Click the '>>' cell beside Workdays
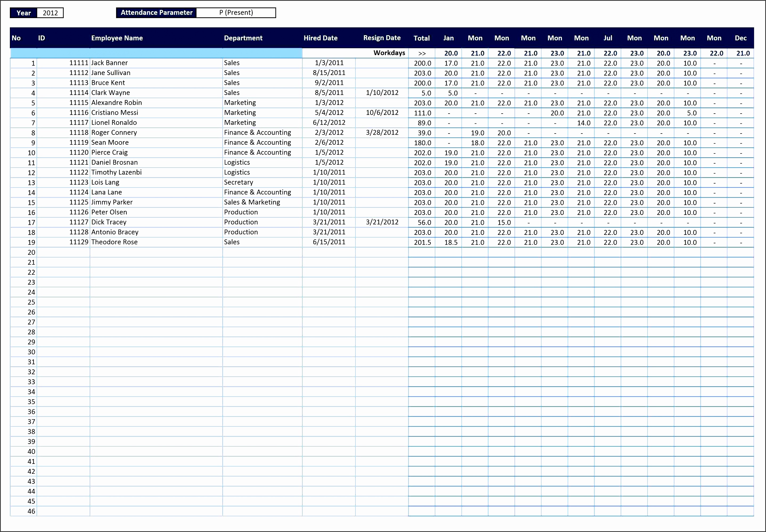The height and width of the screenshot is (532, 766). tap(422, 53)
